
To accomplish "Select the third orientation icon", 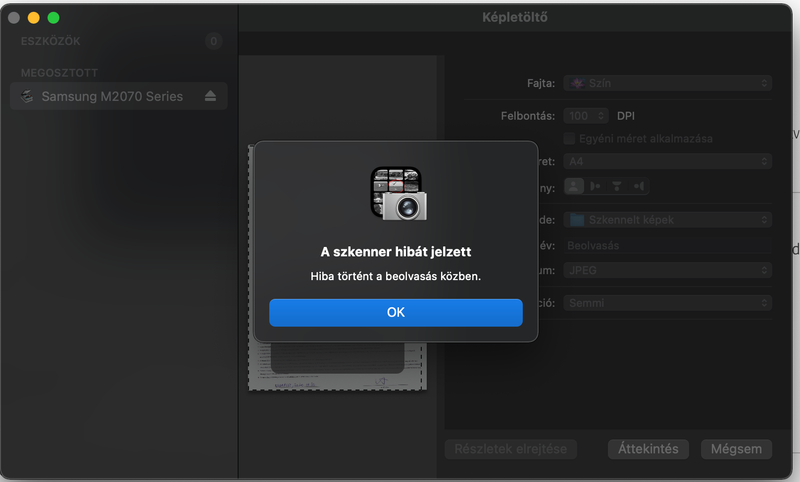I will click(x=618, y=186).
